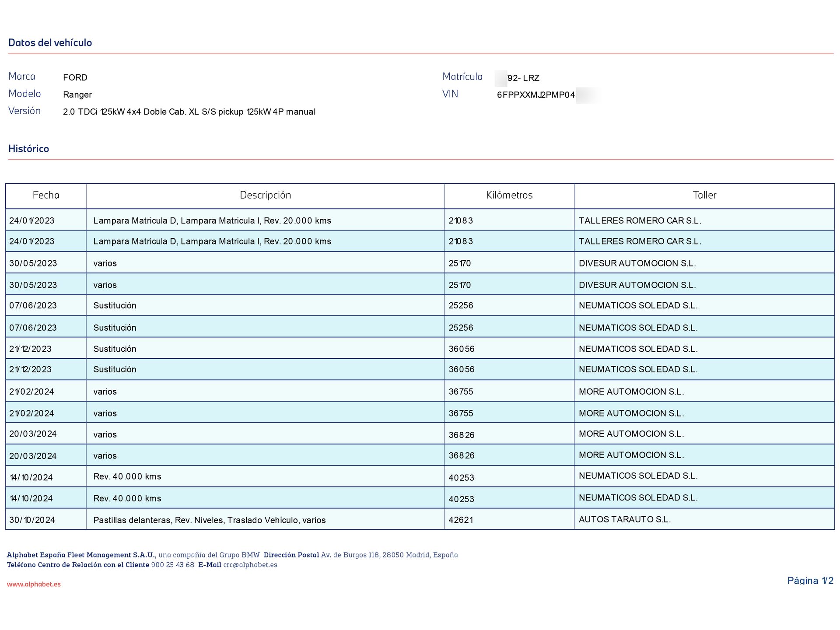Select the VIN value starting '6FPPXXMJ2PMP'
This screenshot has height=630, width=840.
coord(537,95)
